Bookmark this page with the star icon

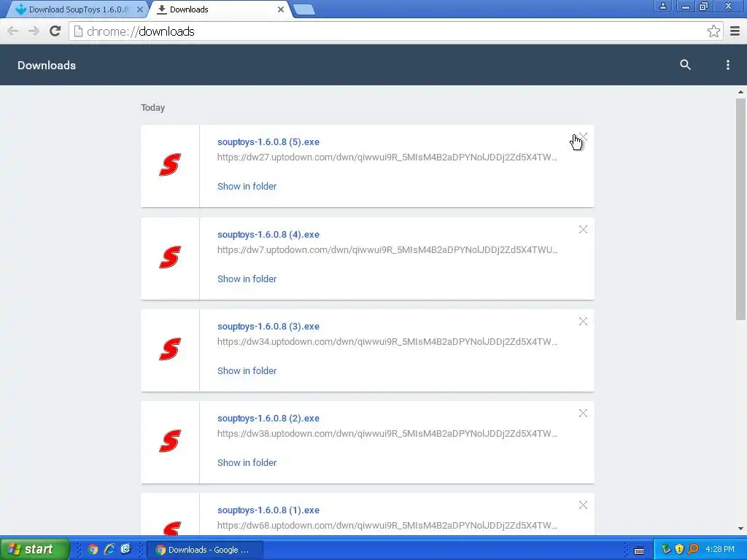tap(713, 31)
